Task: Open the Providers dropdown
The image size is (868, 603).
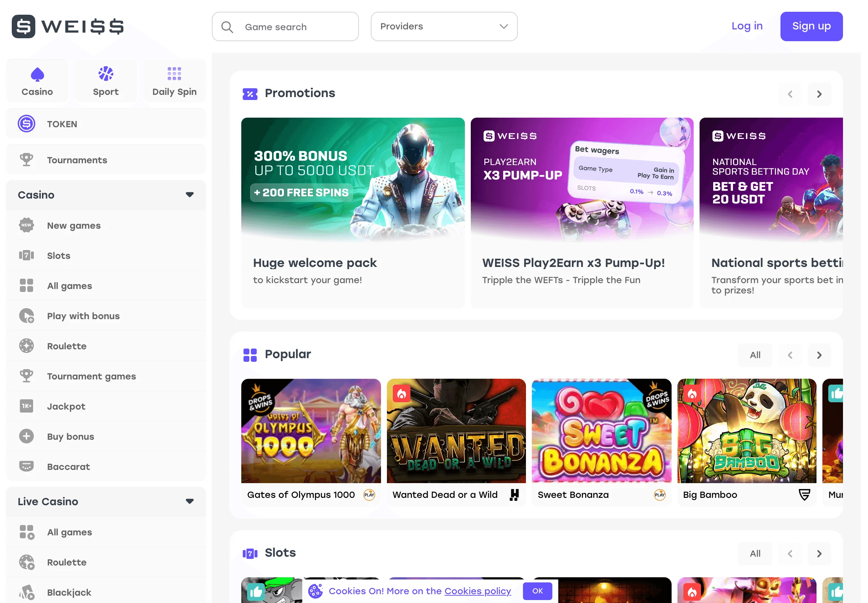Action: pos(444,26)
